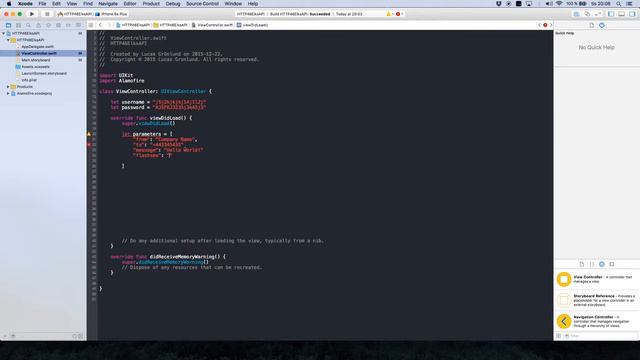Open the Symbol navigator tab

(x=18, y=25)
